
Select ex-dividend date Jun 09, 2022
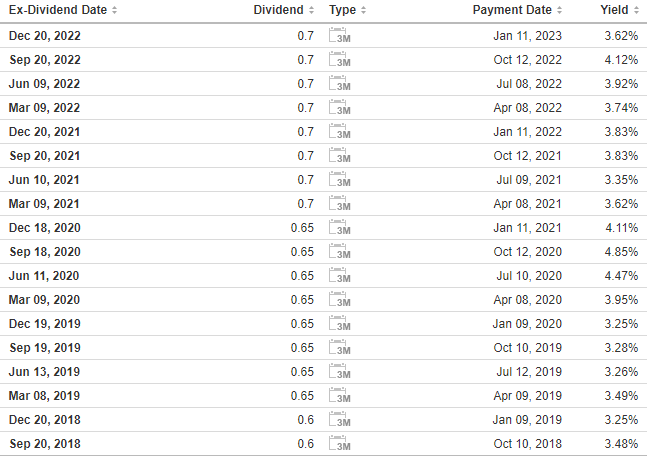pos(44,84)
